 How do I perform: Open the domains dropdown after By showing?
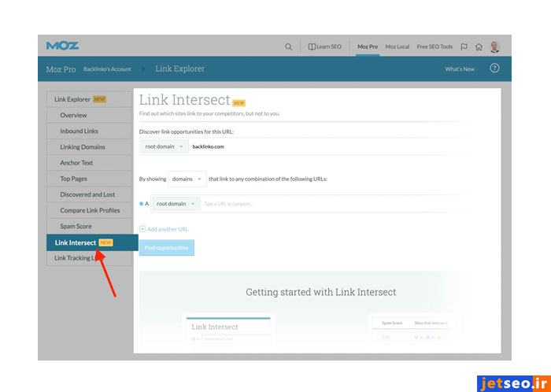click(187, 179)
